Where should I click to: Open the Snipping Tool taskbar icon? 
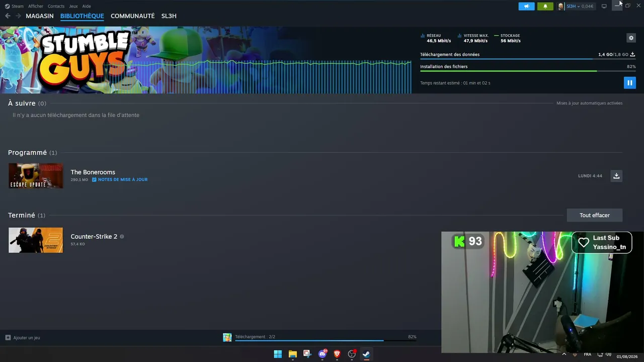tap(307, 354)
